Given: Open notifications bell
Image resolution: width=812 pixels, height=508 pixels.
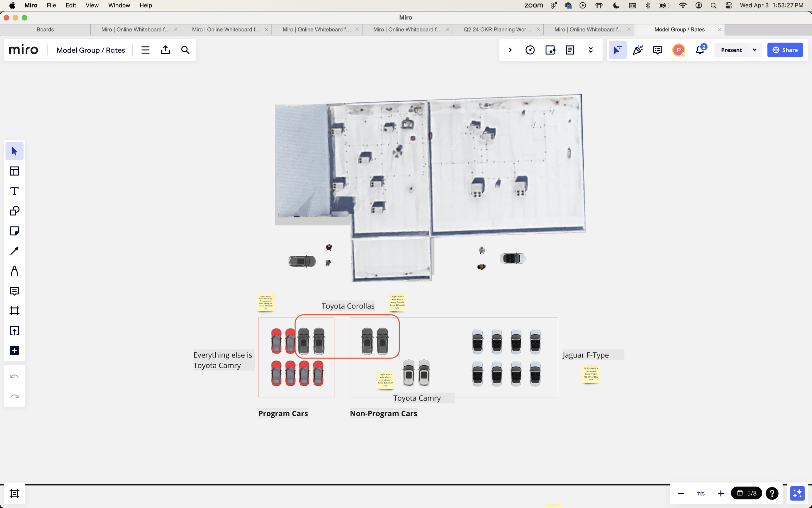Looking at the screenshot, I should pos(700,50).
